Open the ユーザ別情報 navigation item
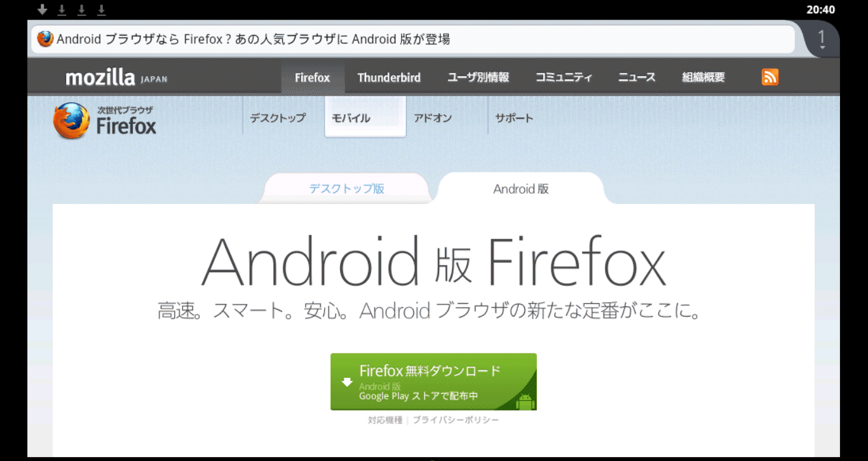The image size is (868, 461). coord(478,78)
